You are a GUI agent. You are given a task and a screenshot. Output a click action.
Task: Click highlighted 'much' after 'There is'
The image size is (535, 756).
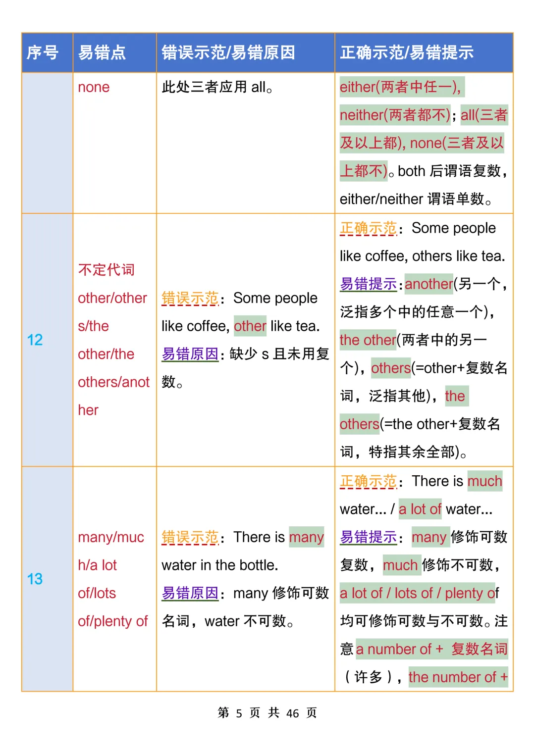[x=485, y=481]
